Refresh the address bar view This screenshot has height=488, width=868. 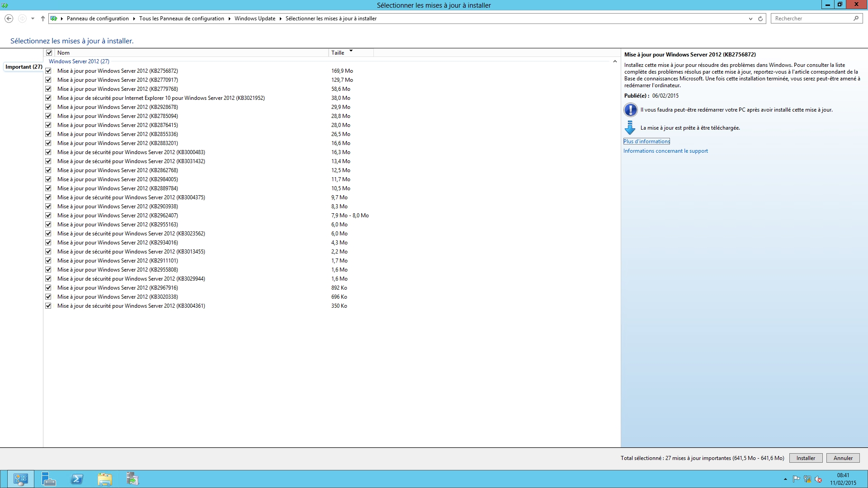tap(760, 19)
